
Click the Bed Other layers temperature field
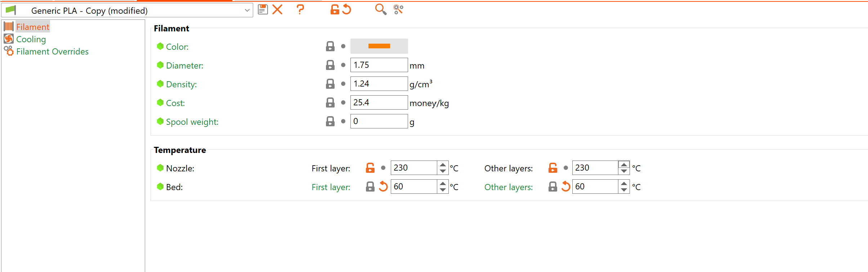pos(595,187)
